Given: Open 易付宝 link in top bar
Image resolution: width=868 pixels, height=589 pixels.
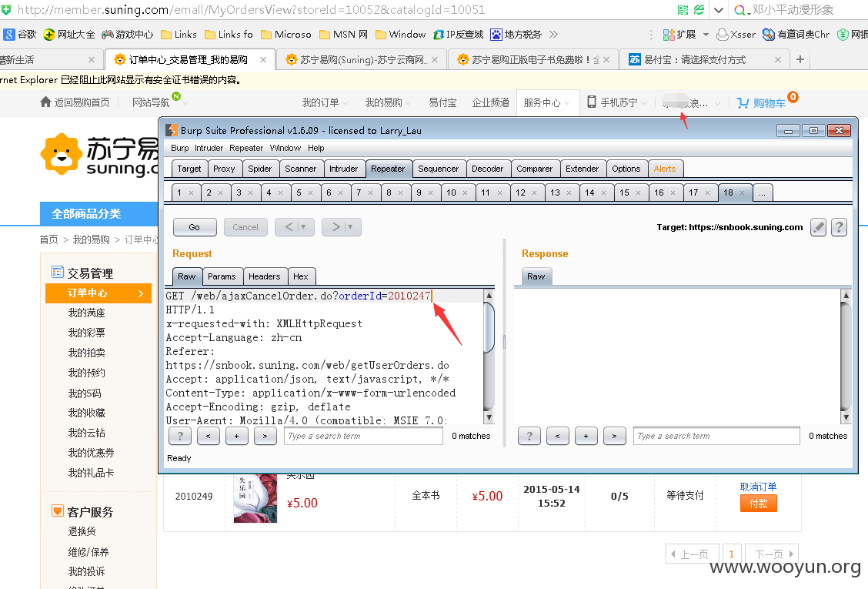Looking at the screenshot, I should click(x=443, y=102).
